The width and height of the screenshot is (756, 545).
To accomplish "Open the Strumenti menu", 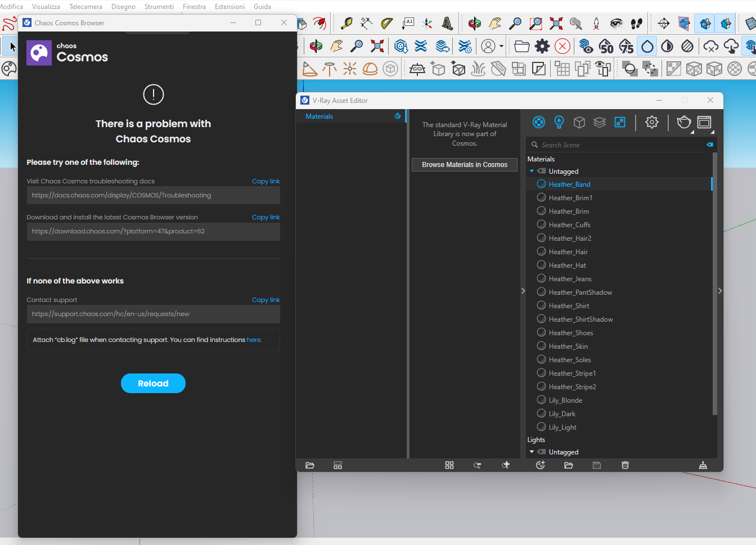I will point(159,7).
